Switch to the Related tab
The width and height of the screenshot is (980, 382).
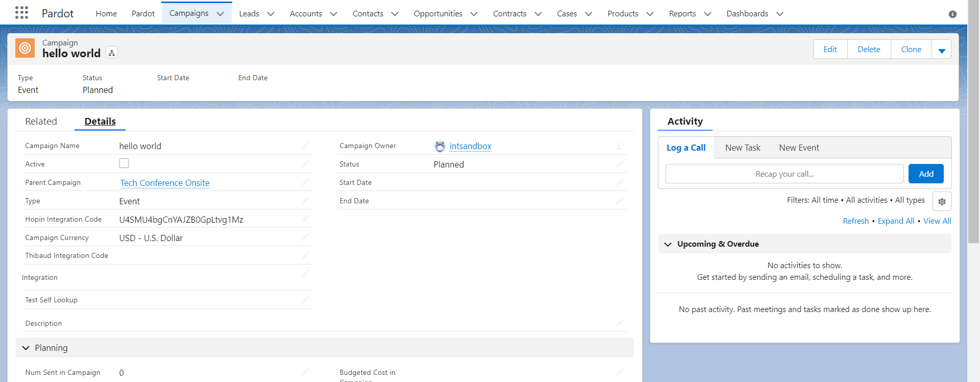point(41,122)
